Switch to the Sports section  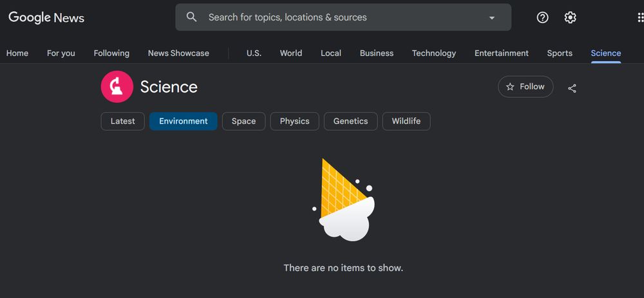coord(560,53)
